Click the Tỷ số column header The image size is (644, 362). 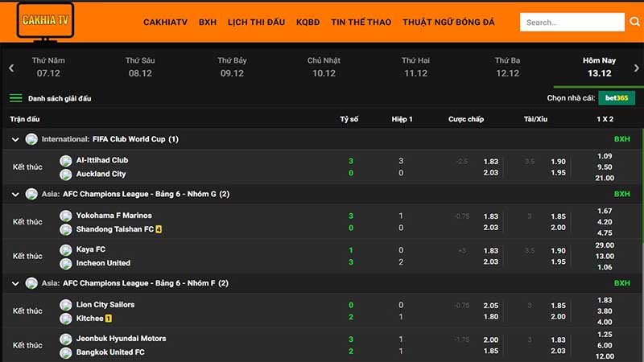349,119
